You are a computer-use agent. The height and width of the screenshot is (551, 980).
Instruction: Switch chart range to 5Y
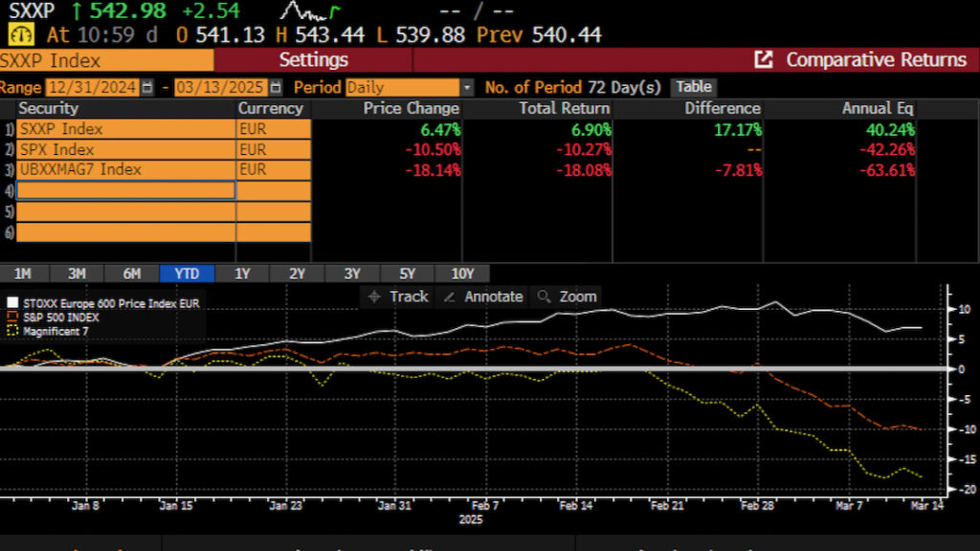click(x=407, y=274)
